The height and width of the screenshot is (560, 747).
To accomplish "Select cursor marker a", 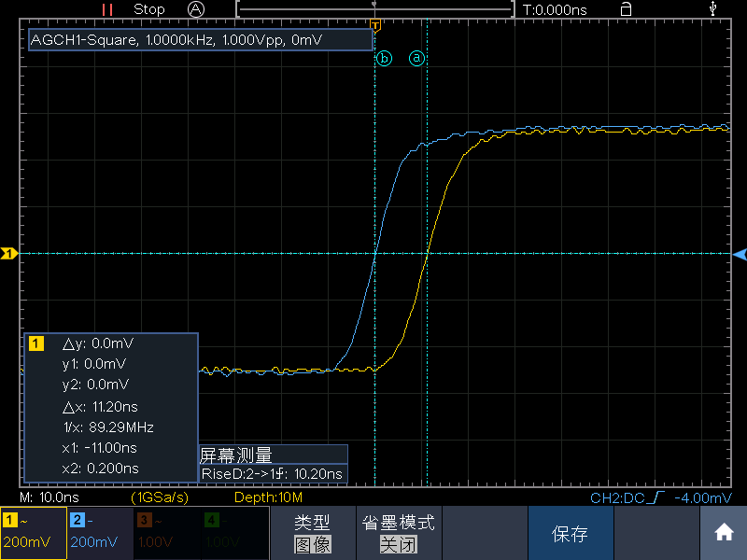I will [417, 58].
